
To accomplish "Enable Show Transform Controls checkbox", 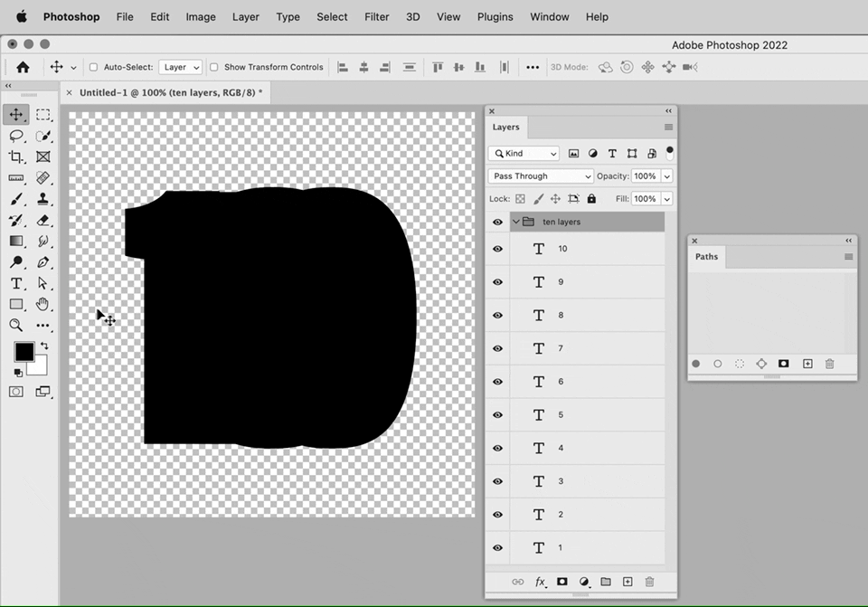I will [x=213, y=67].
